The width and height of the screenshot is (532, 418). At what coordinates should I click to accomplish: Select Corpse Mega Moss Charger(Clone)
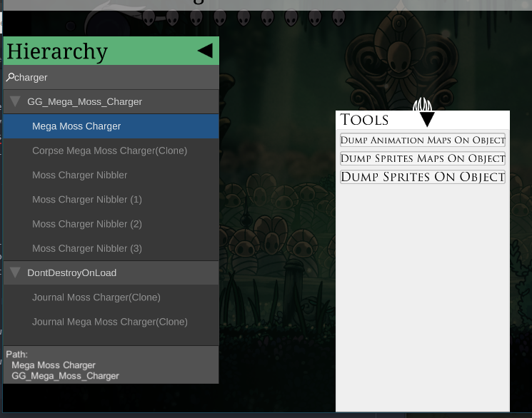tap(109, 151)
